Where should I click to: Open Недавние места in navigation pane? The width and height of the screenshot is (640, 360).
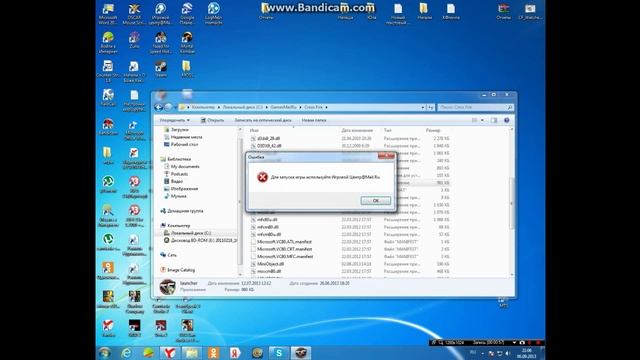[186, 137]
